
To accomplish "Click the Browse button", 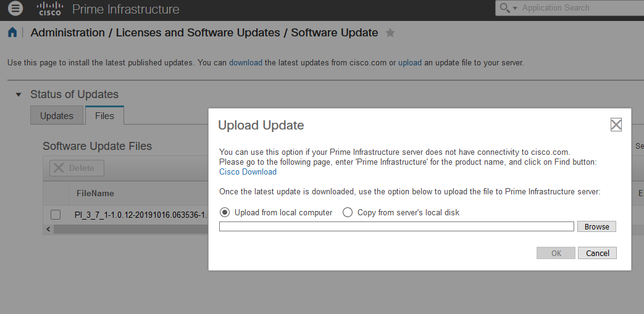I will point(596,226).
